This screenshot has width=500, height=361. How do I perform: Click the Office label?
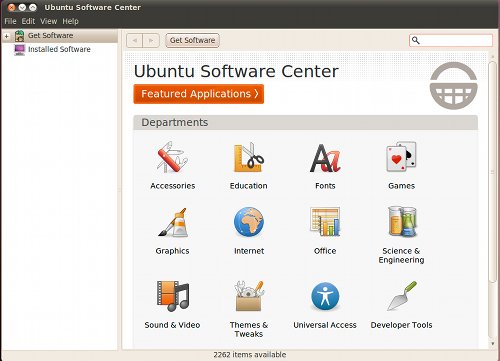click(x=325, y=251)
